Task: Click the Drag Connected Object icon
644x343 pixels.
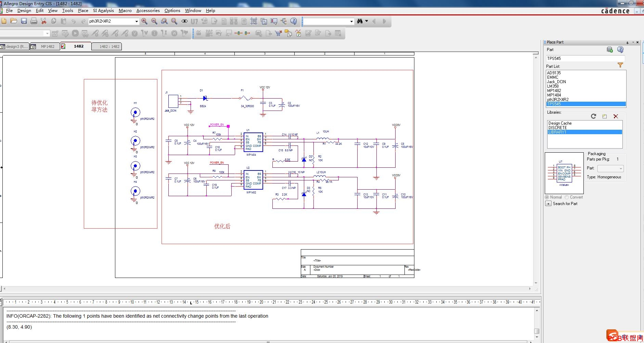Action: pos(274,21)
